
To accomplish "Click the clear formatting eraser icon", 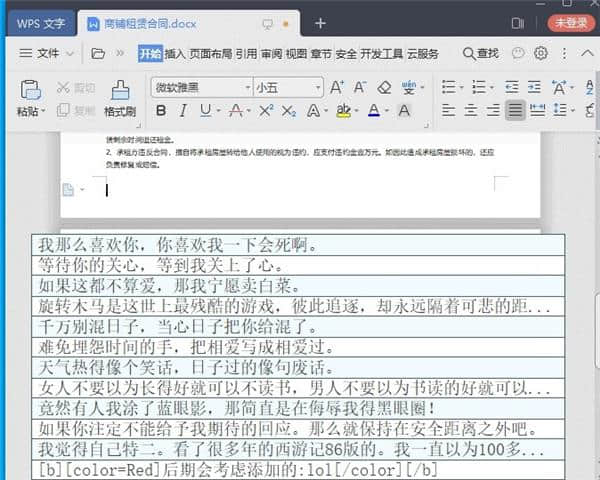I will pyautogui.click(x=385, y=88).
